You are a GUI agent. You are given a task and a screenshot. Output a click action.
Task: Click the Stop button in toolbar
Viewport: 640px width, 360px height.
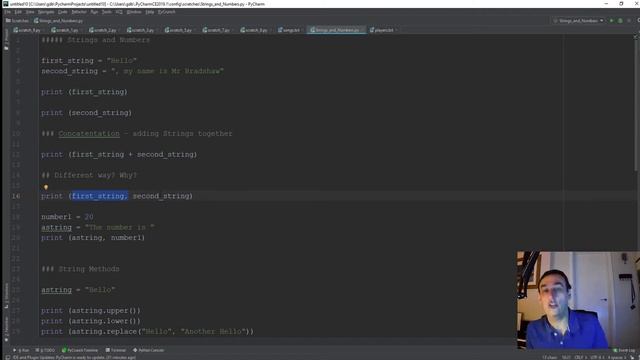(x=629, y=20)
